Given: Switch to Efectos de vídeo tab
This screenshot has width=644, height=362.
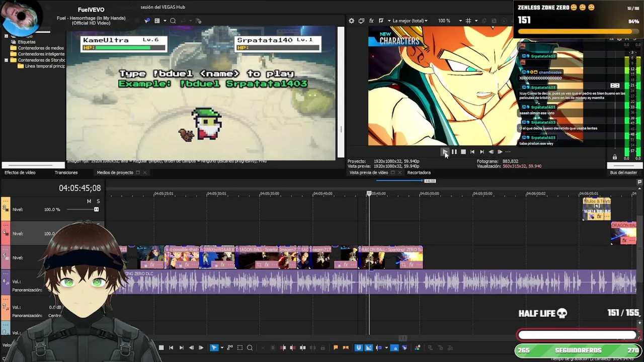Looking at the screenshot, I should click(20, 172).
